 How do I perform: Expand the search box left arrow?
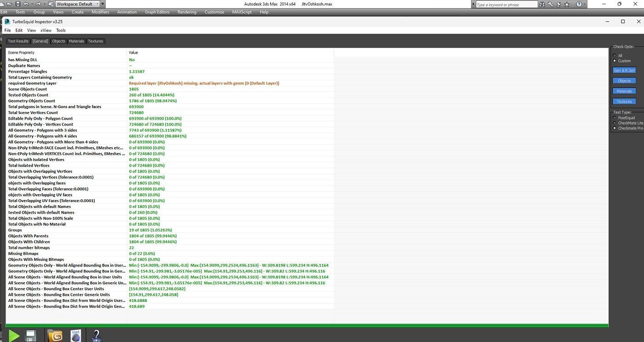474,4
